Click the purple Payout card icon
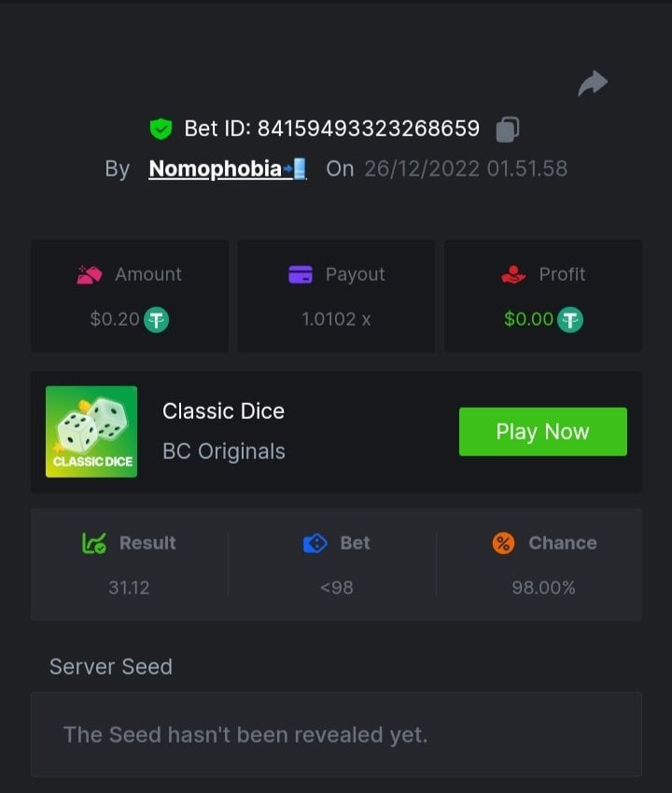This screenshot has height=793, width=672. tap(301, 274)
